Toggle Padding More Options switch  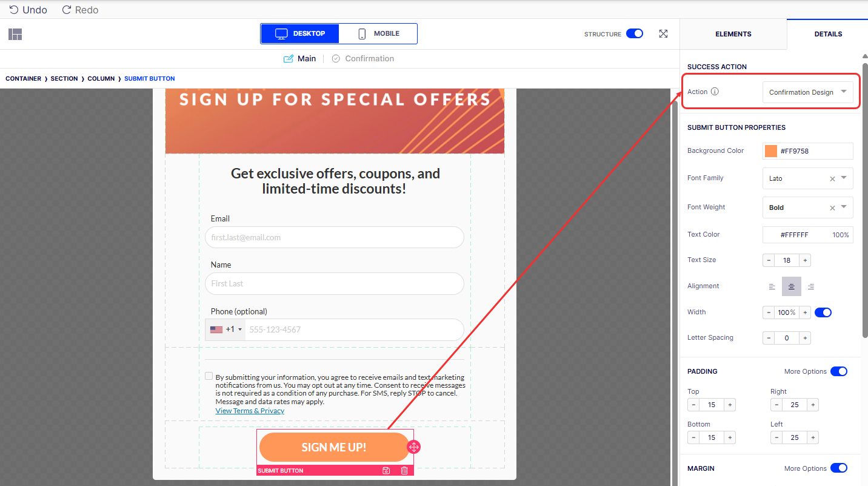coord(839,371)
